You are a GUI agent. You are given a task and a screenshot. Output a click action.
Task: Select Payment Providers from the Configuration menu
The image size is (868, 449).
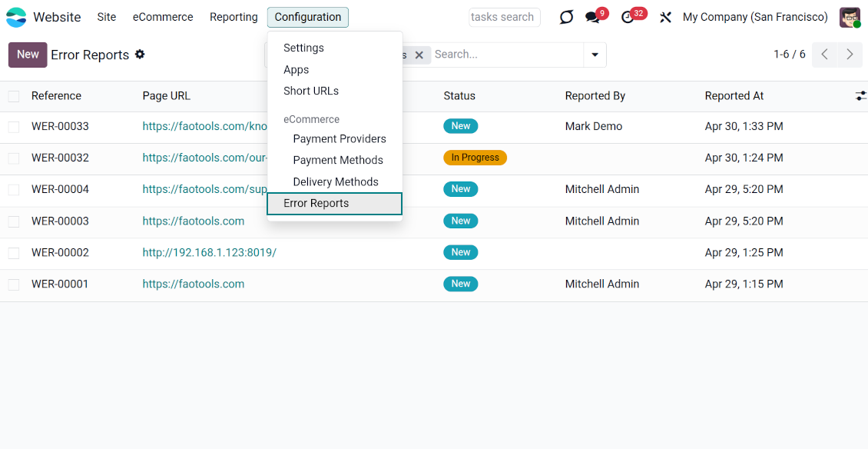[x=340, y=138]
